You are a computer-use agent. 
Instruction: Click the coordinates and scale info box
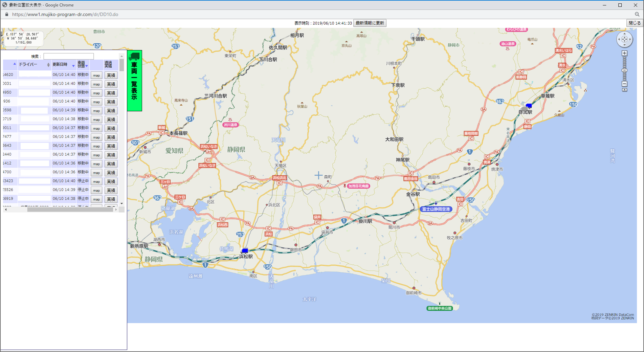point(23,39)
